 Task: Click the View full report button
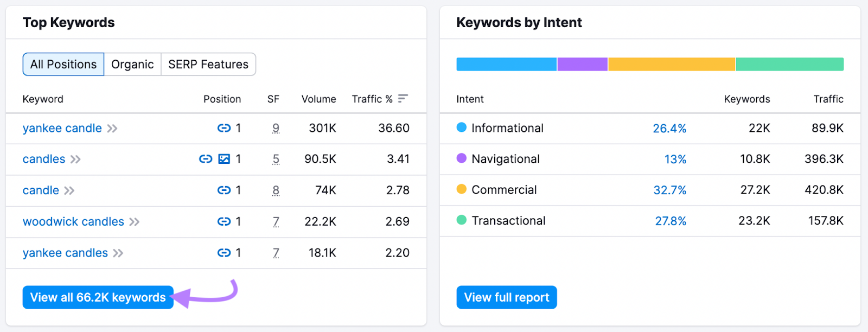(x=507, y=297)
